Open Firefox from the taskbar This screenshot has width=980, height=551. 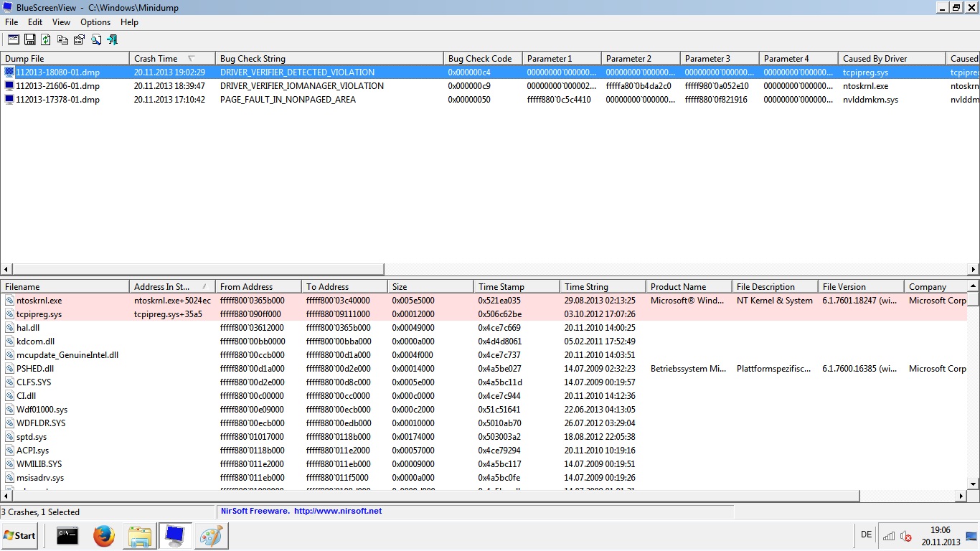(x=103, y=536)
